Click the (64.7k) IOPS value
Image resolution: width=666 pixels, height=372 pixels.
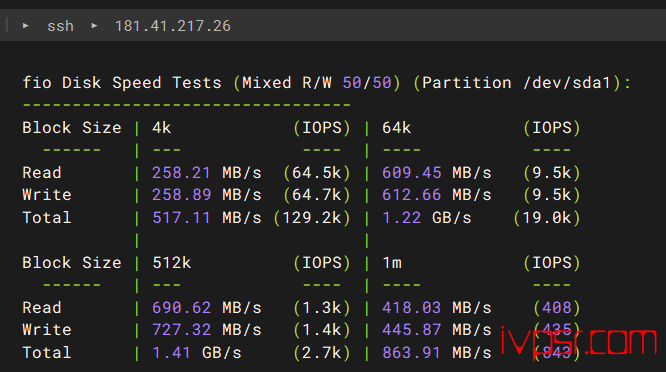coord(317,195)
